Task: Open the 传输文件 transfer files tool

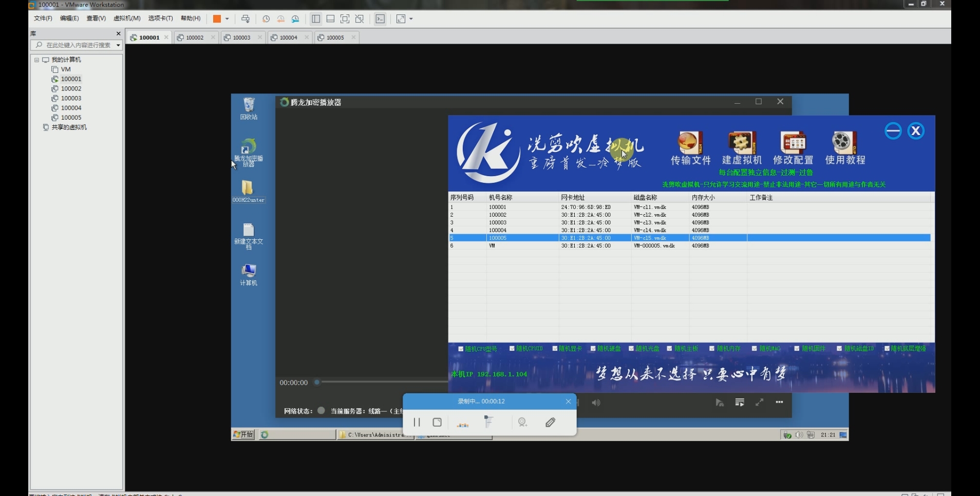Action: point(690,148)
